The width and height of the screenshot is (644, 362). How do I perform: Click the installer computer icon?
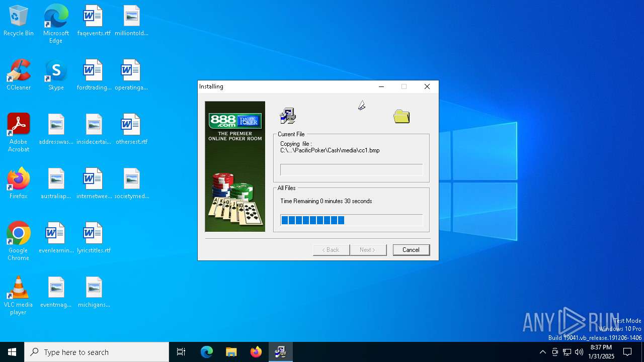[x=288, y=116]
